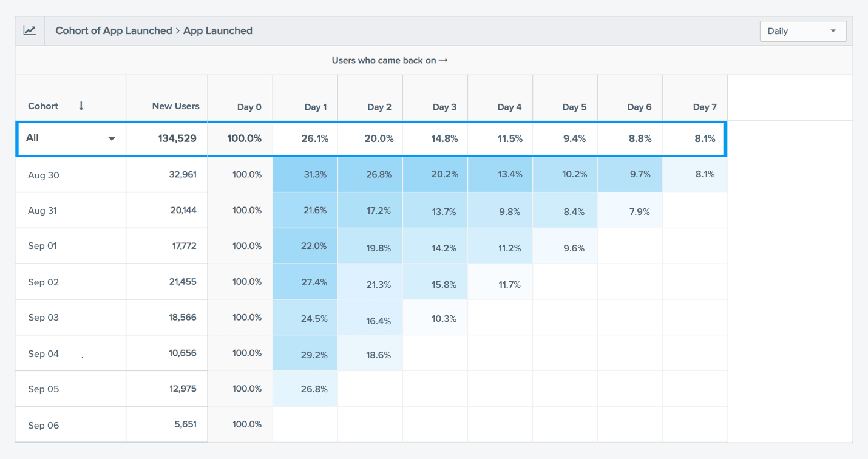This screenshot has height=459, width=868.
Task: Select the Aug 30 cohort row
Action: point(44,175)
